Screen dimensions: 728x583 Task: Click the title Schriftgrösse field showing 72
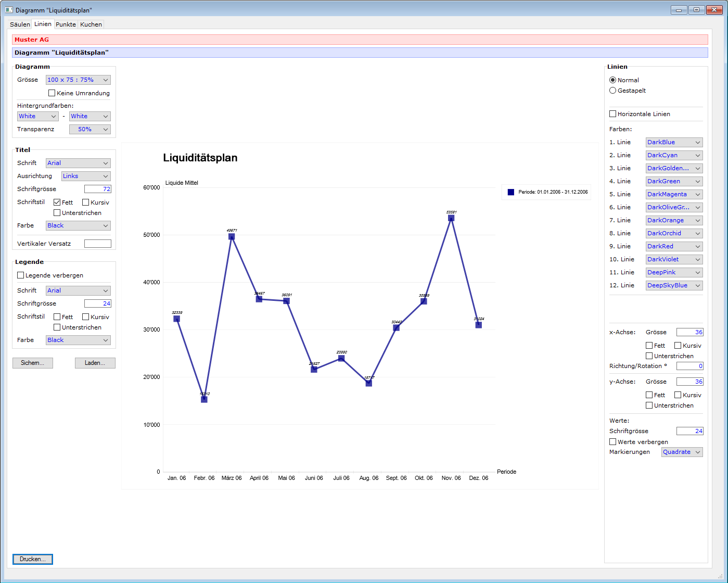pos(98,189)
